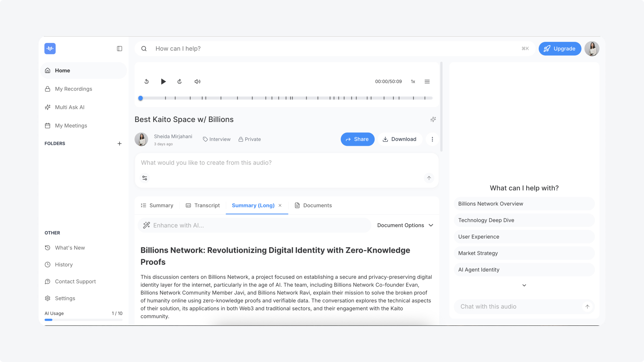Click the AI Usage progress bar

[x=84, y=320]
